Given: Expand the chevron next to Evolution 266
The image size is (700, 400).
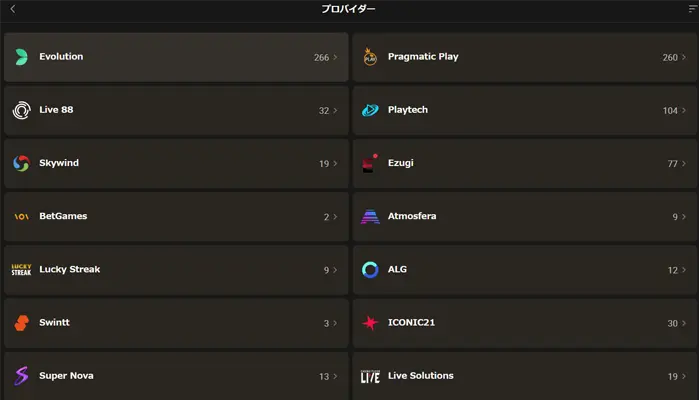Looking at the screenshot, I should (335, 57).
